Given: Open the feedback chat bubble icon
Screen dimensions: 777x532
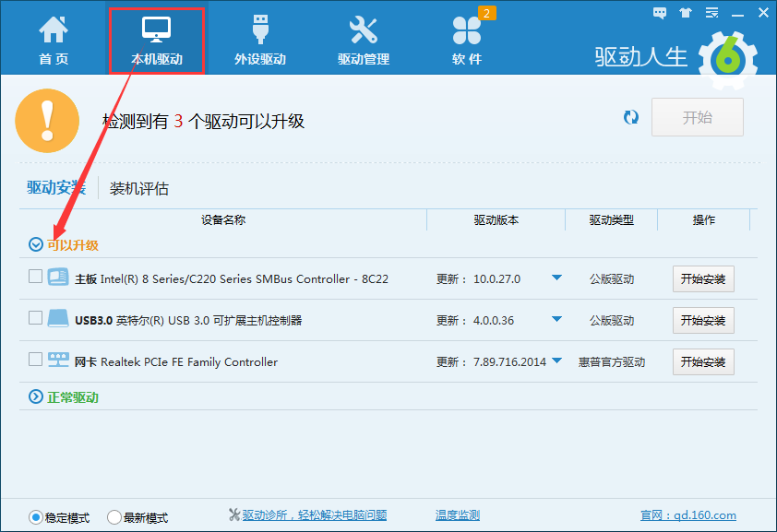Looking at the screenshot, I should pos(660,13).
